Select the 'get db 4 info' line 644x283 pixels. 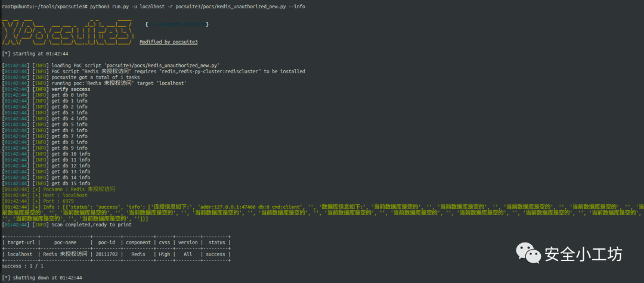click(45, 119)
